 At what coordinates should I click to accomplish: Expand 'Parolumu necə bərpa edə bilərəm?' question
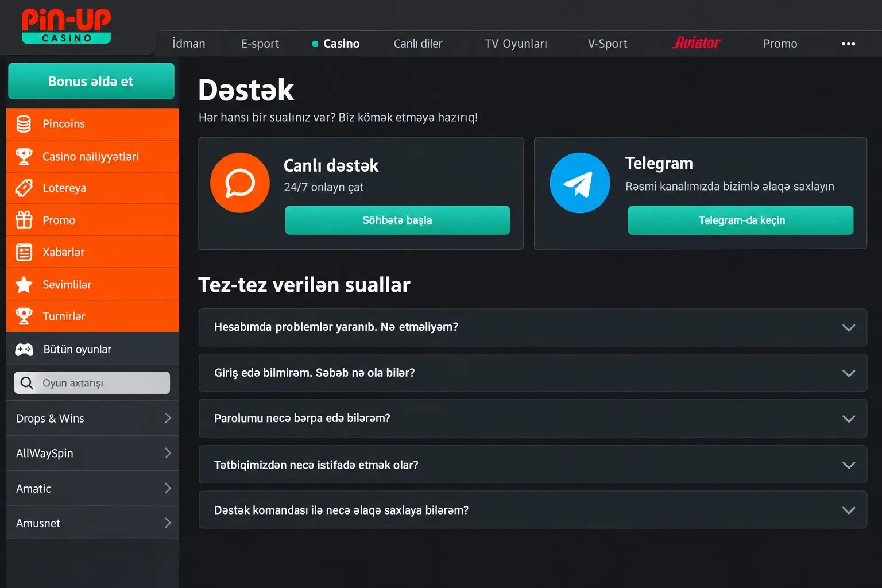(x=532, y=419)
